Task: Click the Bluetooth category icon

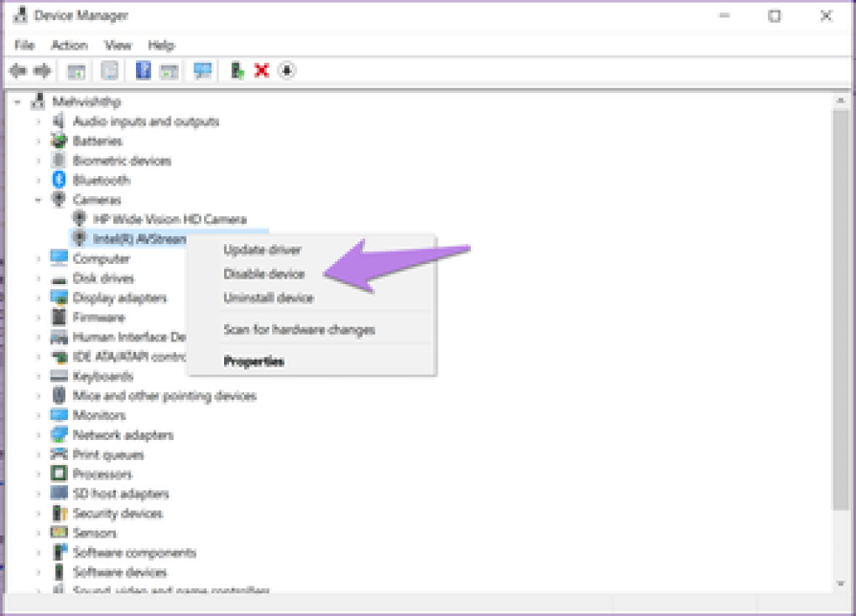Action: 59,180
